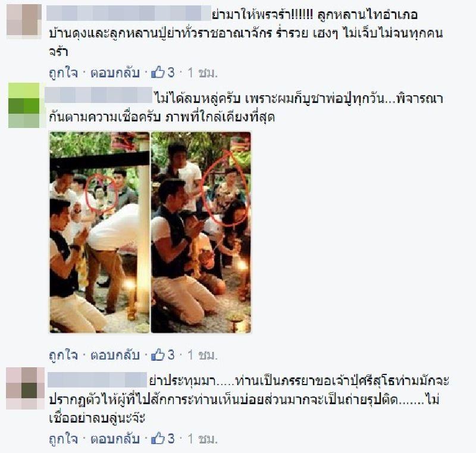The width and height of the screenshot is (476, 453).
Task: Open the left photo with small red circle
Action: click(99, 232)
